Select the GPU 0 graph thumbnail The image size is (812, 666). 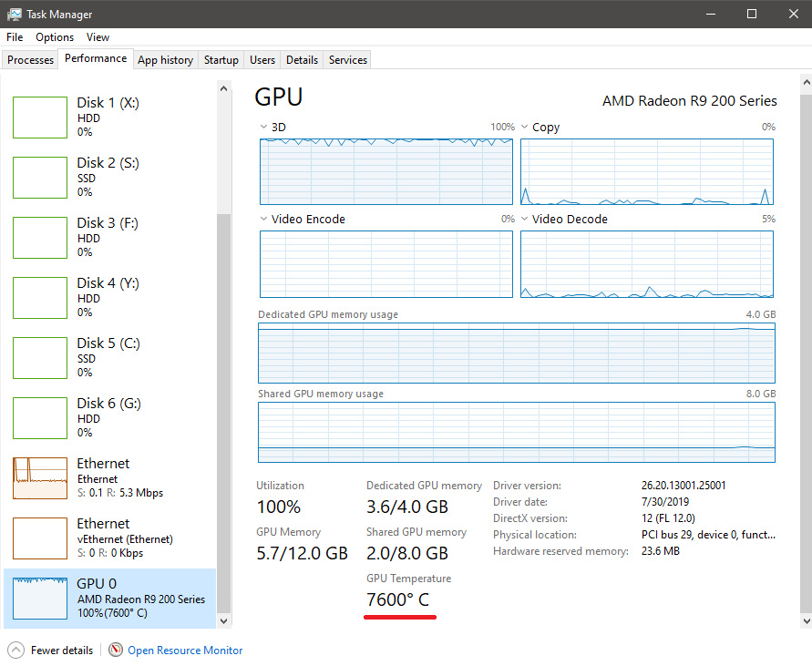pos(40,599)
